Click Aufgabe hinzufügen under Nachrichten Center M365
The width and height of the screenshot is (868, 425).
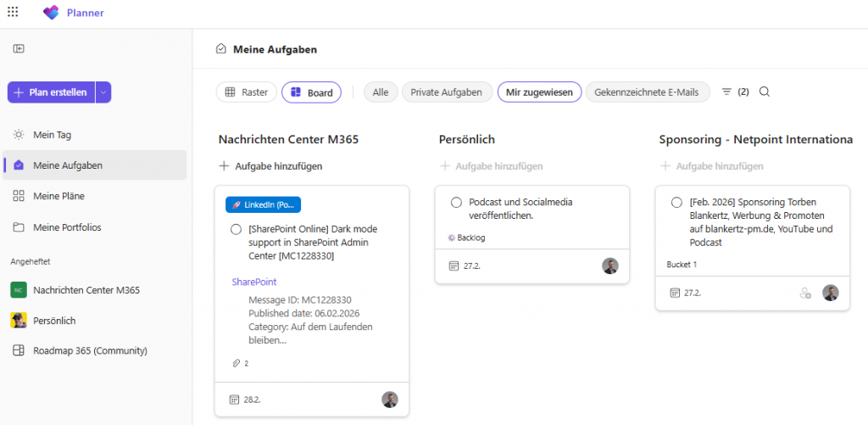tap(270, 166)
